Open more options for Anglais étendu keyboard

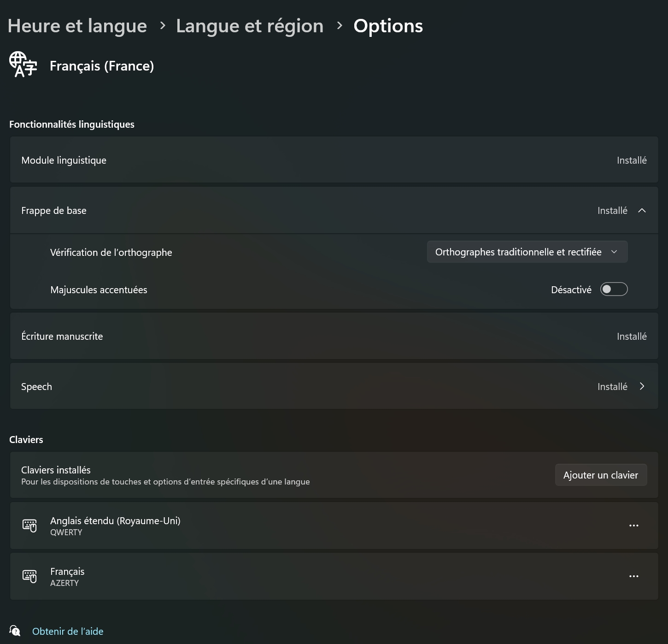(634, 526)
